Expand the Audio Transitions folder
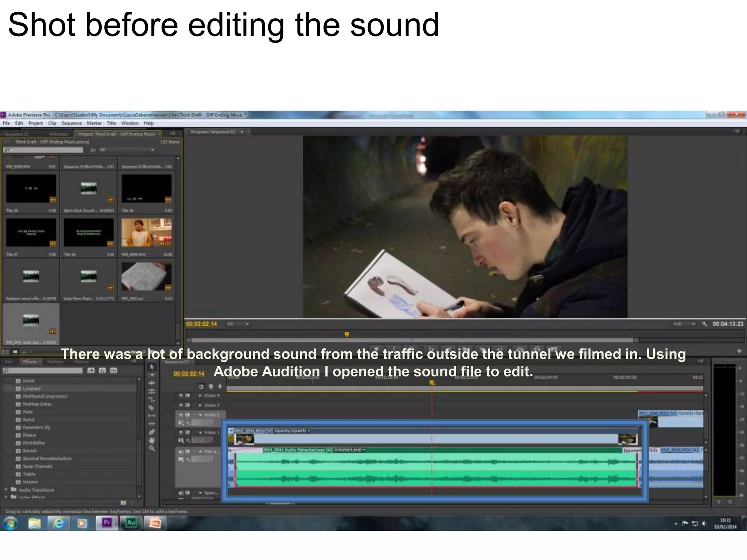The width and height of the screenshot is (747, 560). pos(6,490)
